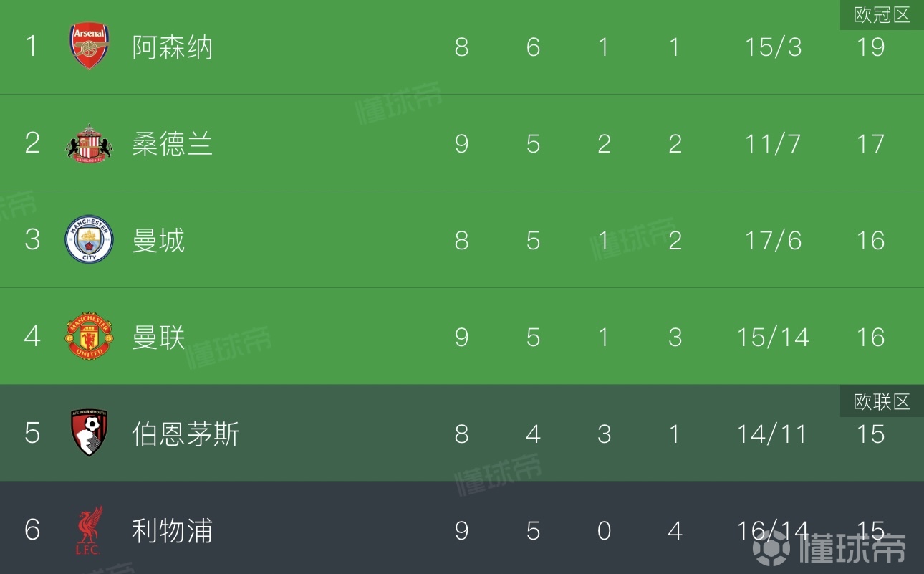Viewport: 924px width, 574px height.
Task: Click Sunderland's 17 points total
Action: (x=870, y=144)
